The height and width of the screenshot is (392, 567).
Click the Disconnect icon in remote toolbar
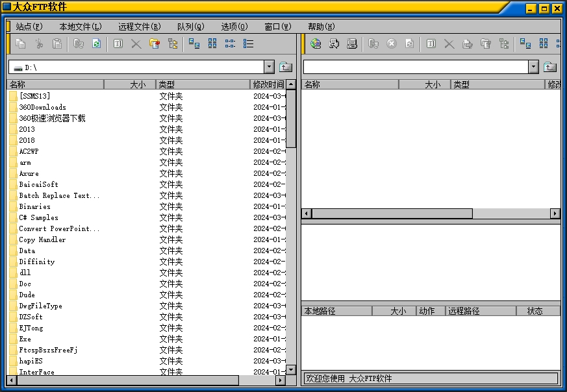click(x=352, y=44)
